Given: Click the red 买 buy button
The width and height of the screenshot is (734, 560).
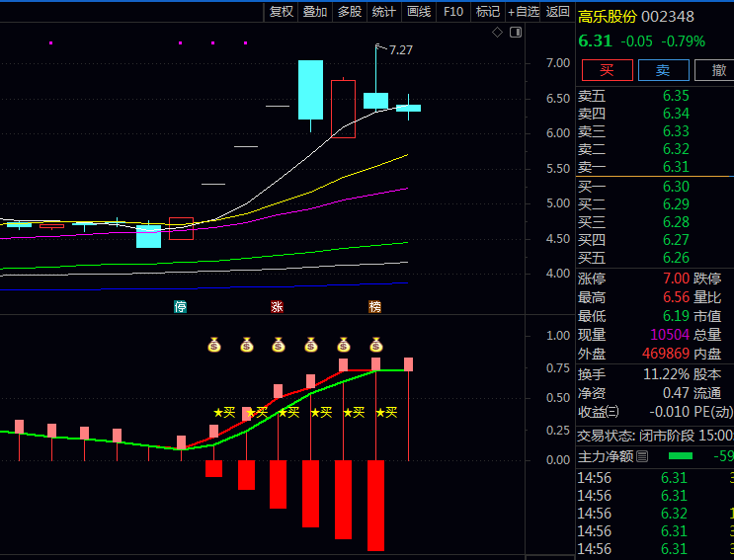Looking at the screenshot, I should tap(608, 70).
